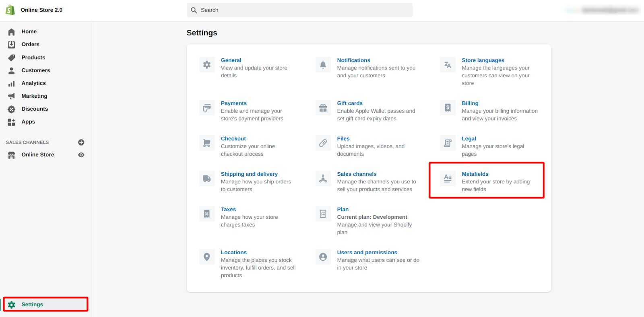Open Checkout settings link
Screen dimensions: 644x317
click(233, 139)
